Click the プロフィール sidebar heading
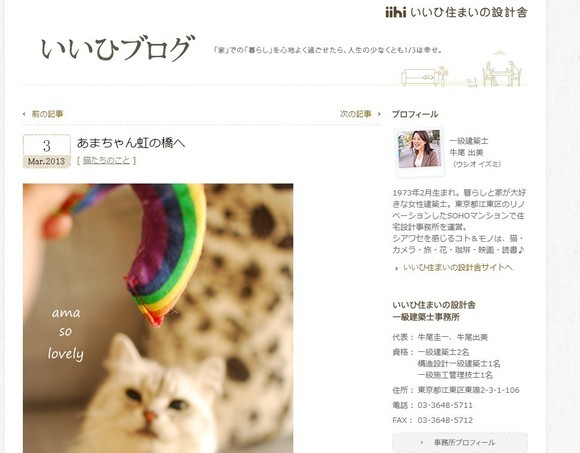 (415, 114)
